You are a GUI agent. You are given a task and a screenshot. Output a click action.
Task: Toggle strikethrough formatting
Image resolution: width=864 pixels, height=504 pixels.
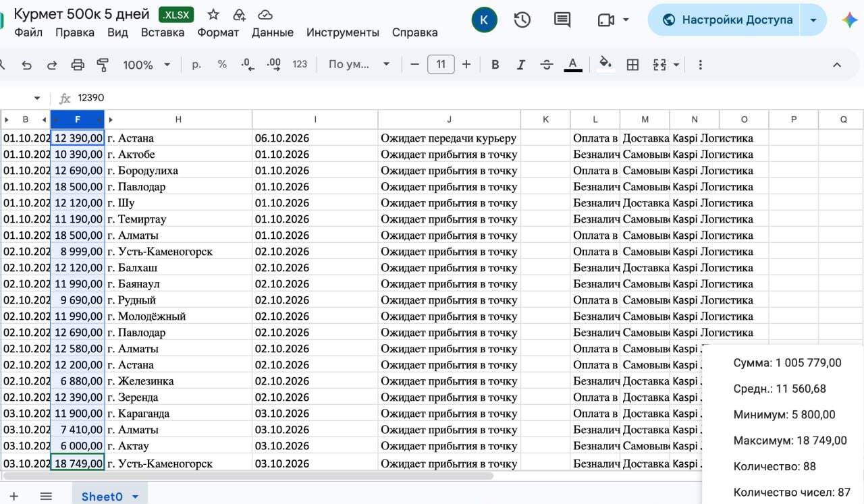click(x=547, y=65)
